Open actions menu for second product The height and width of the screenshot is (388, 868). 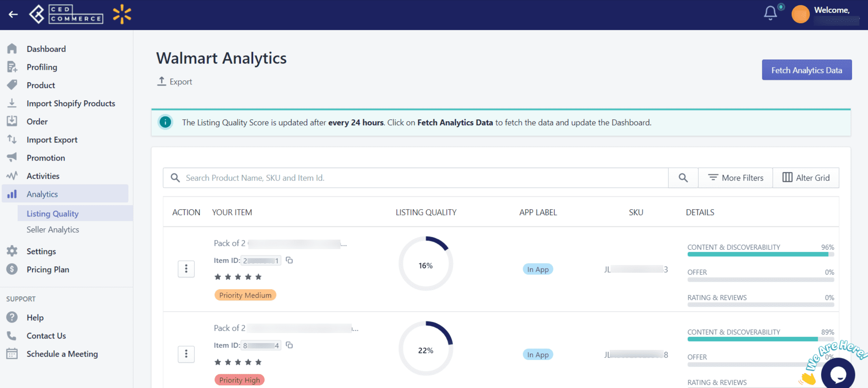(186, 354)
